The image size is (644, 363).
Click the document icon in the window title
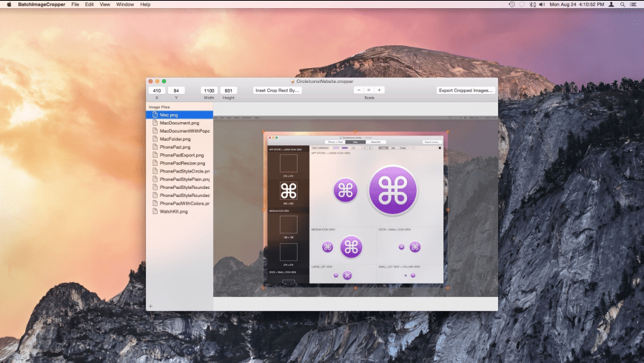[291, 80]
